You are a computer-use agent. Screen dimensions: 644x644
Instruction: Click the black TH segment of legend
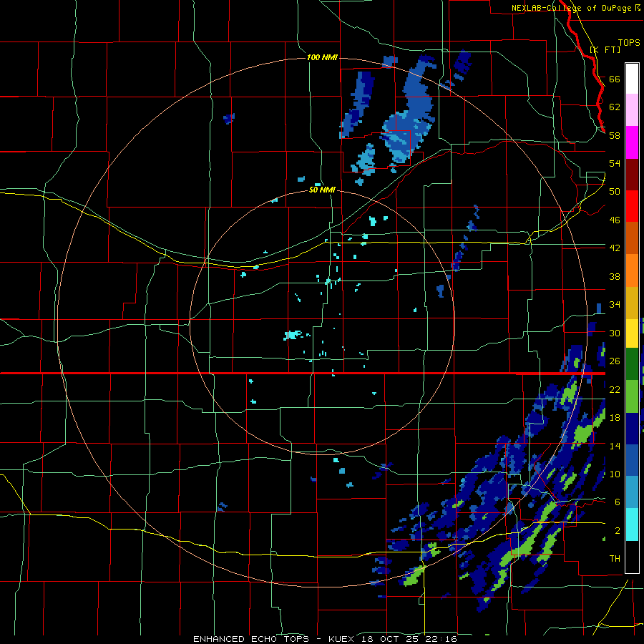[x=632, y=557]
